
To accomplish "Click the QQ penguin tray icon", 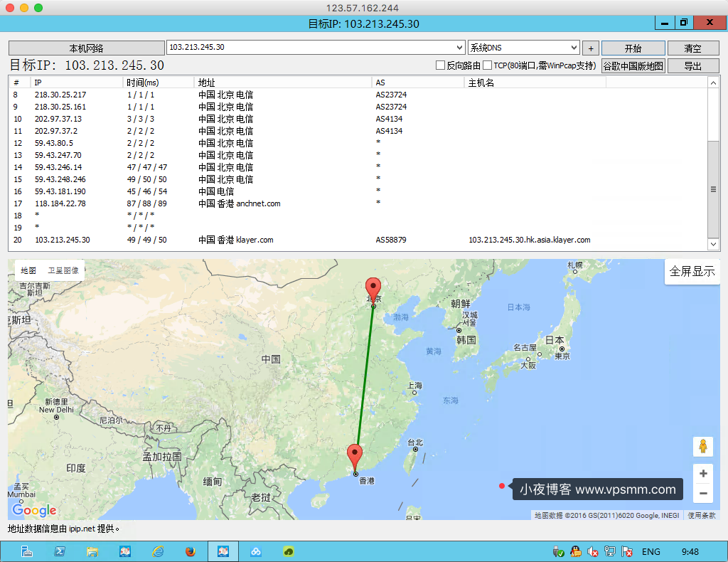I will [x=576, y=551].
